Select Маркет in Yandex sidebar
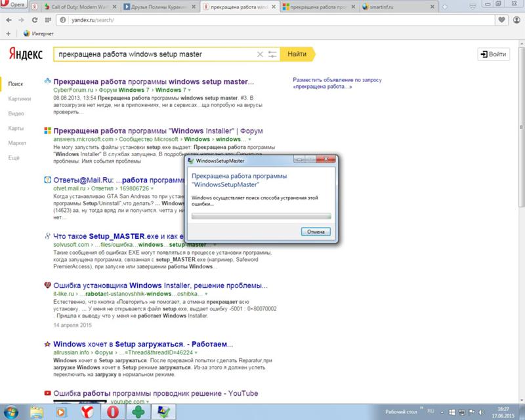Screen dimensions: 525x420 pyautogui.click(x=17, y=143)
